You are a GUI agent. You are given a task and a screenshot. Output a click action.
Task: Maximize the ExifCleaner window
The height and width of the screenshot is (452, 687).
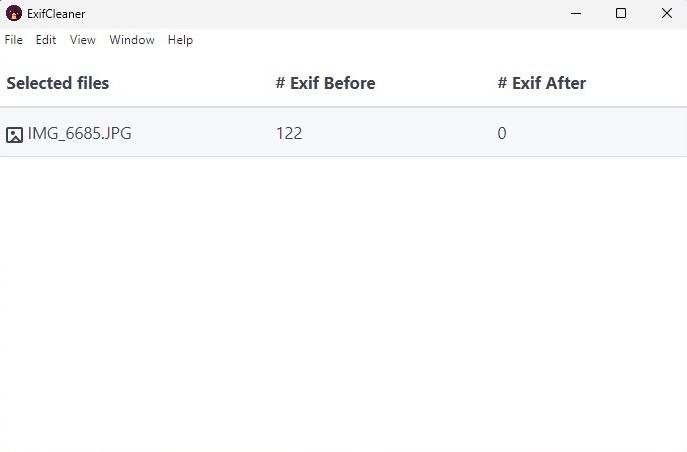point(621,13)
